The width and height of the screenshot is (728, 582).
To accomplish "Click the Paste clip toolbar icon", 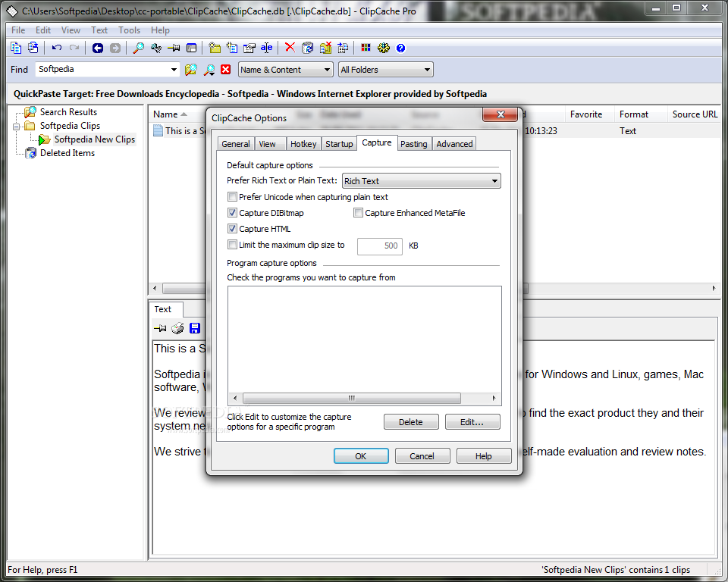I will (x=33, y=48).
